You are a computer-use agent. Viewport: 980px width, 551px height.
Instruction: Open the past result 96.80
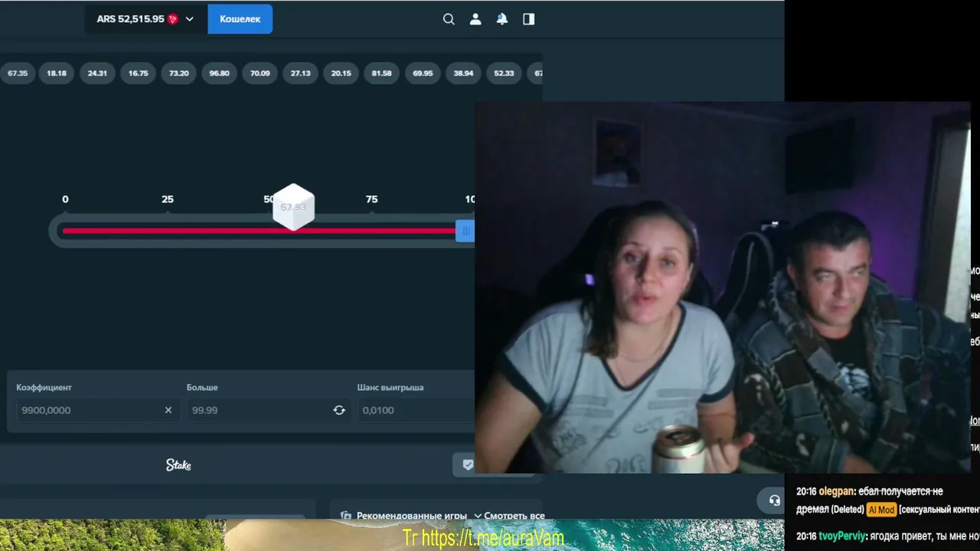(x=220, y=73)
